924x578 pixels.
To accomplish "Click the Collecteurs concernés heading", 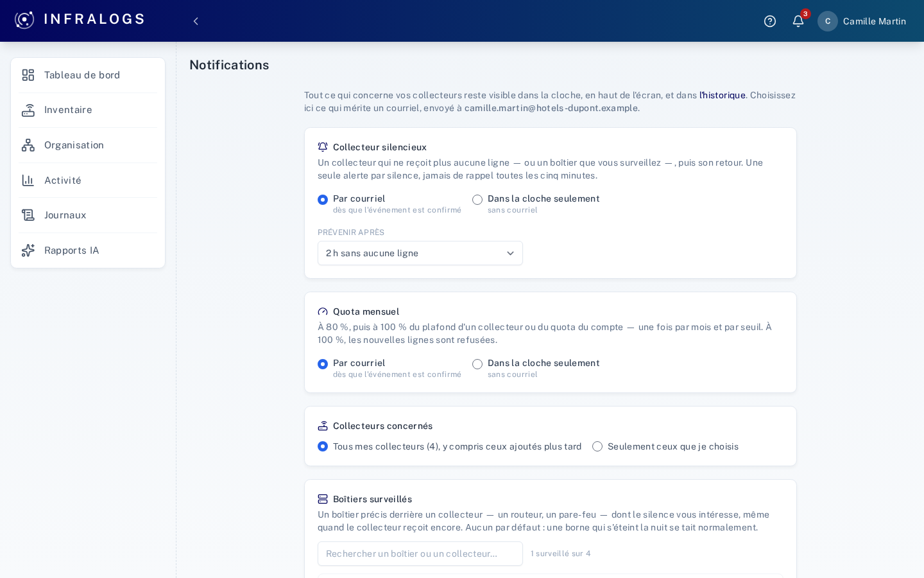I will click(383, 426).
